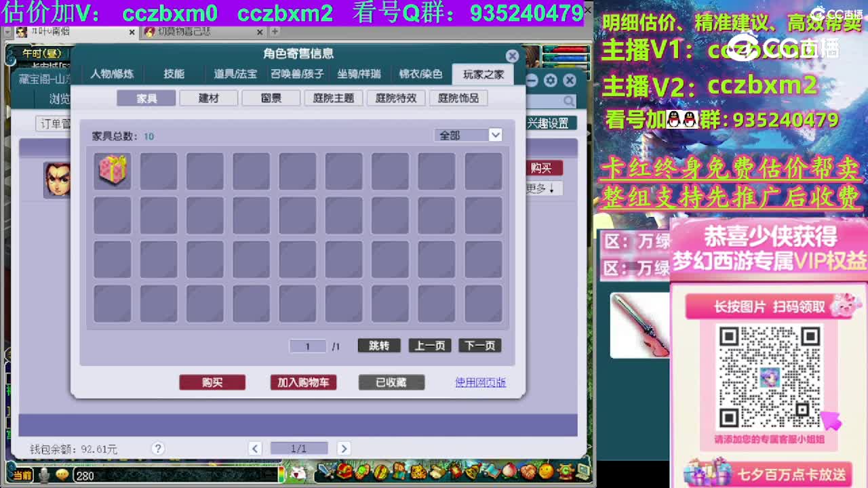Open the chat bubble emoji icon
The width and height of the screenshot is (868, 488).
pos(62,475)
